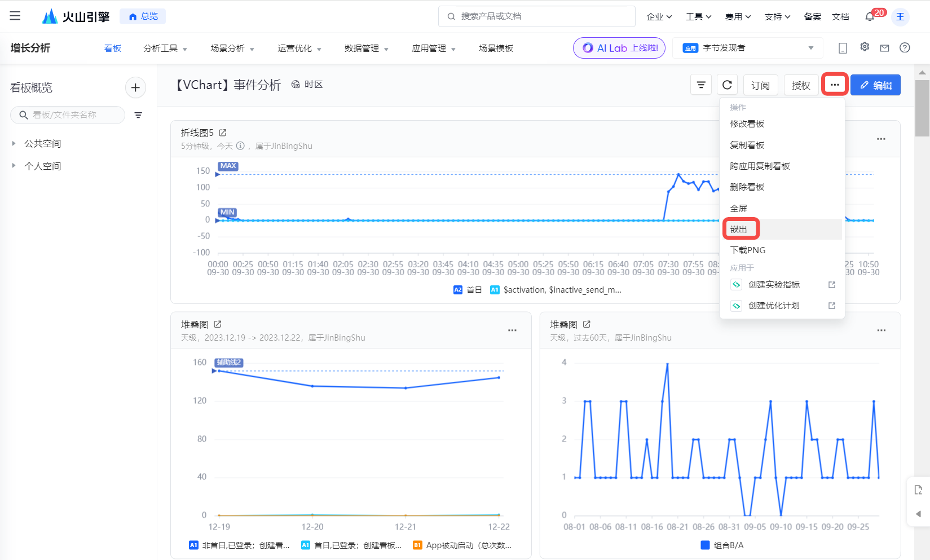
Task: Open the user avatar 王
Action: point(900,16)
